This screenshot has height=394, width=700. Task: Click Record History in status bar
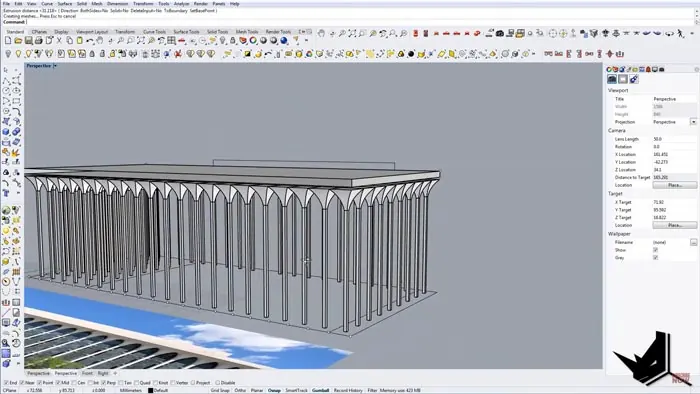coord(348,390)
